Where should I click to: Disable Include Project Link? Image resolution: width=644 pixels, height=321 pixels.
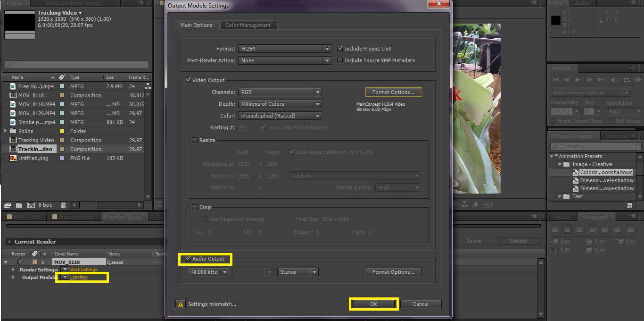point(340,48)
